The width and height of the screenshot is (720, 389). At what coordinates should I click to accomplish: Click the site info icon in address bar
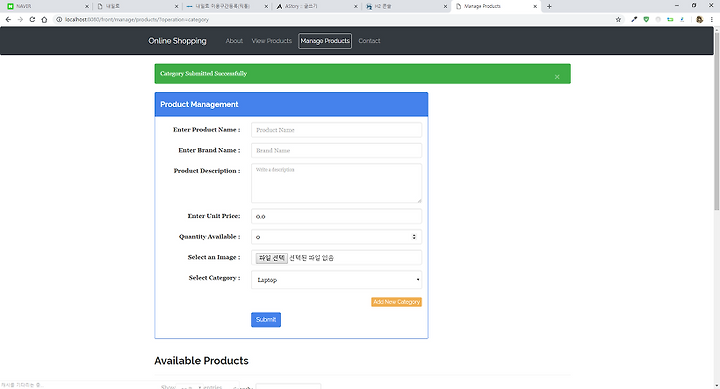pyautogui.click(x=59, y=19)
